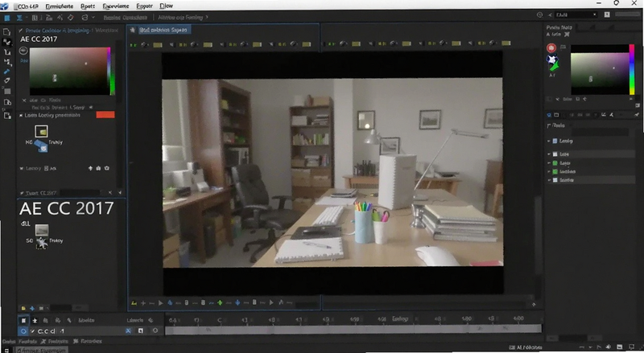Click the page icon atop the left tool column
Image resolution: width=644 pixels, height=353 pixels.
point(6,31)
